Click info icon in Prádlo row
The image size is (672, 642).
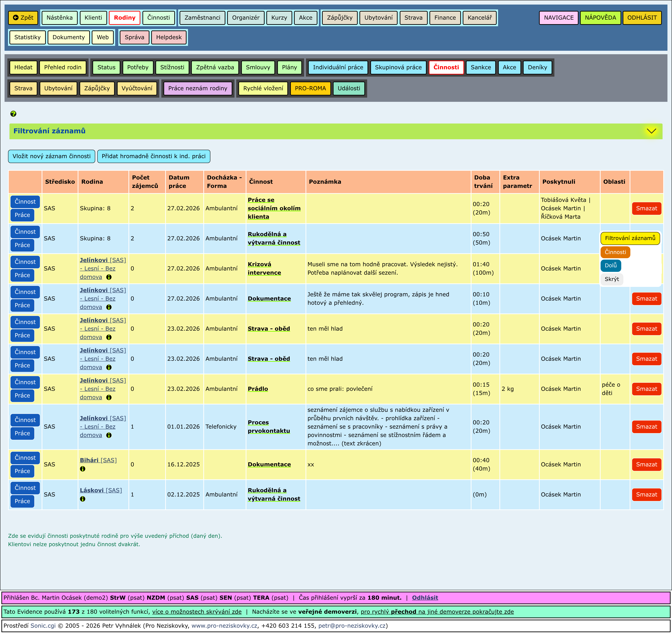pyautogui.click(x=109, y=397)
